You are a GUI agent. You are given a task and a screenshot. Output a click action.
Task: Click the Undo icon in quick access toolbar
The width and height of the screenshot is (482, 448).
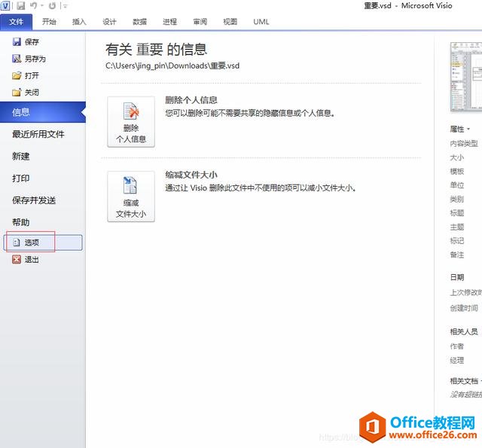(33, 5)
